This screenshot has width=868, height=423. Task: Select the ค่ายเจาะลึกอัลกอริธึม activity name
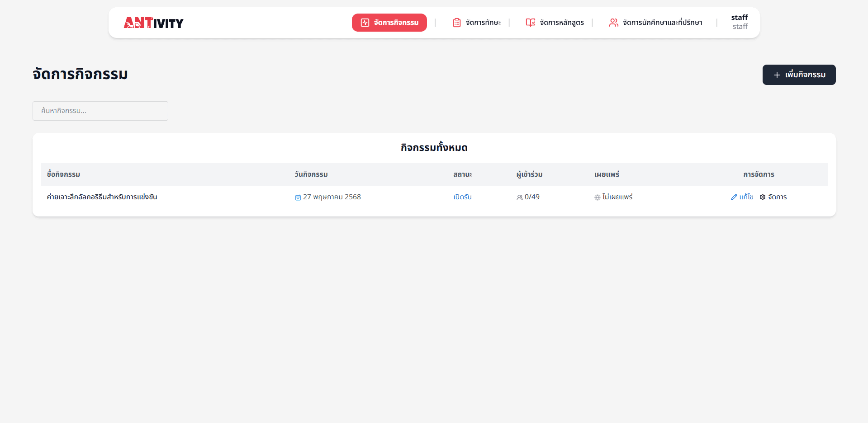click(x=102, y=197)
